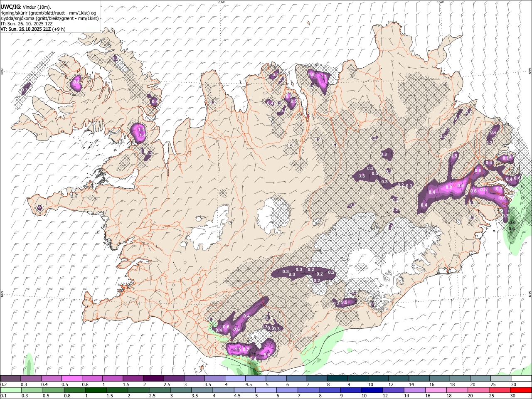Select dark teal upper swatch between 8 and 9
The width and height of the screenshot is (532, 399).
(337, 379)
